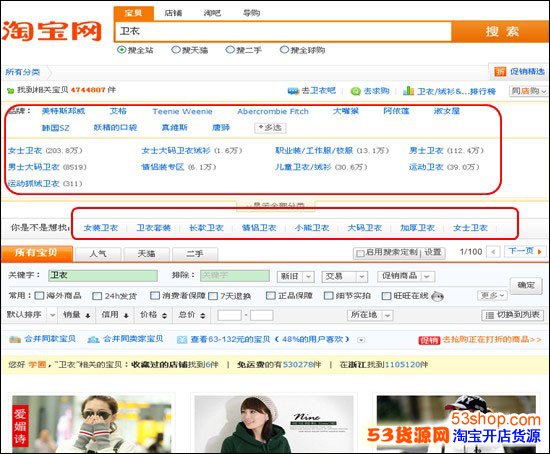Check the 旺旺在线 checkbox
550x454 pixels.
[386, 296]
